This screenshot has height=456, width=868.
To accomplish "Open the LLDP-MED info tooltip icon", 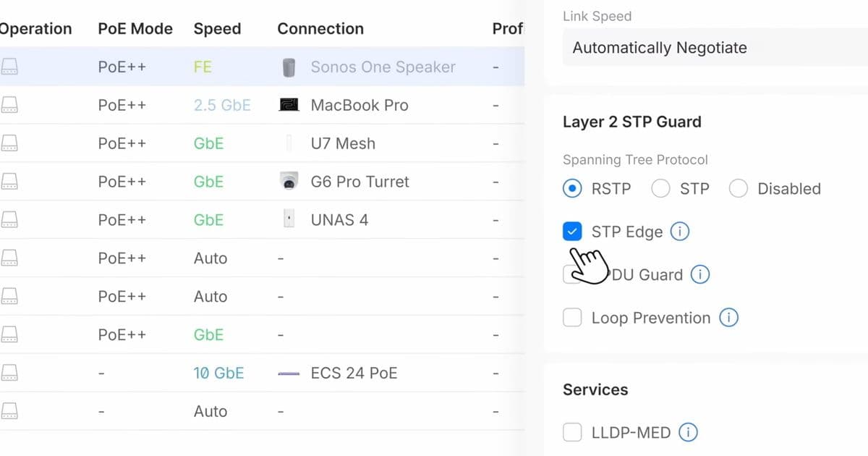I will pyautogui.click(x=688, y=431).
